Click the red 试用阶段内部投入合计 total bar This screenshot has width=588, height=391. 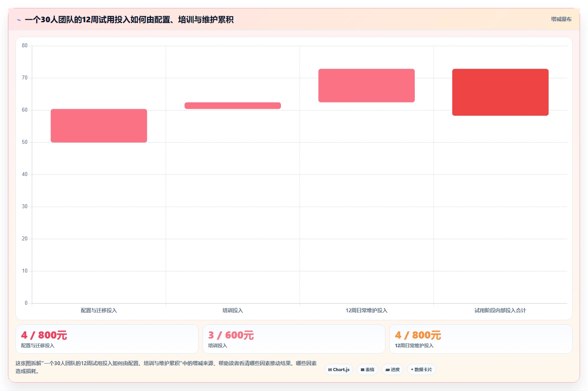500,92
